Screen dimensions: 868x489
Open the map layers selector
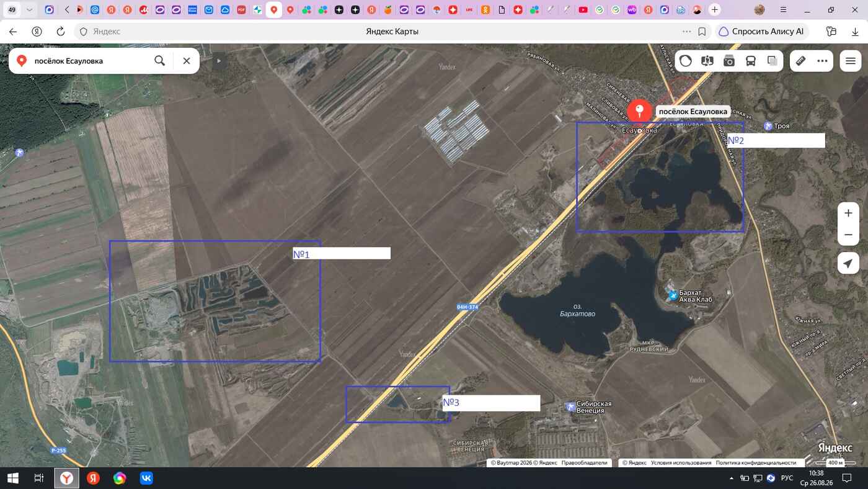coord(773,61)
